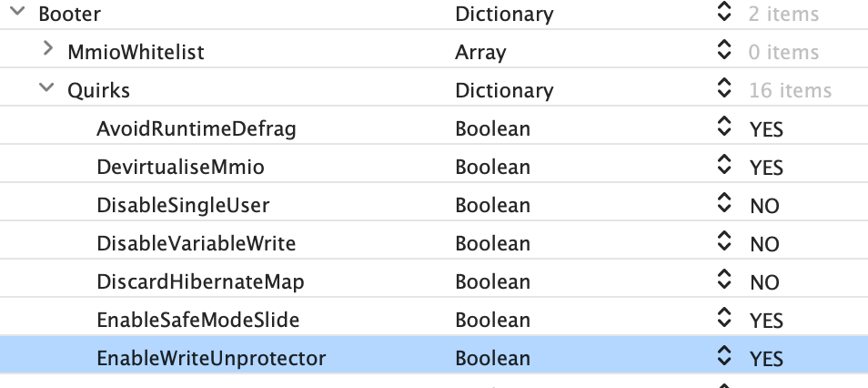Open type stepper for Booter row
Image resolution: width=868 pixels, height=388 pixels.
[x=724, y=14]
